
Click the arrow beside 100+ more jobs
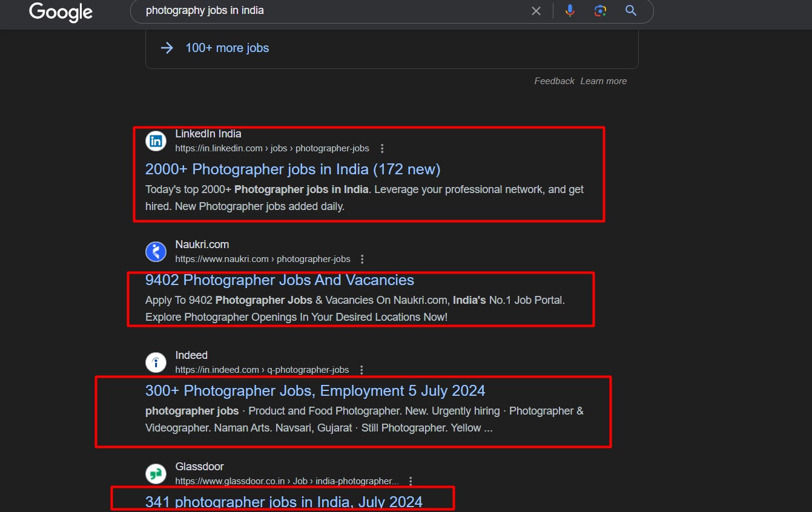pyautogui.click(x=167, y=48)
